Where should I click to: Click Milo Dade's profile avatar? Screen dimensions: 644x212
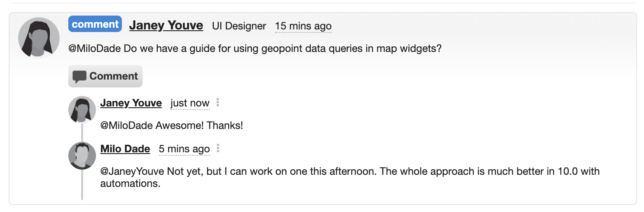pyautogui.click(x=82, y=156)
